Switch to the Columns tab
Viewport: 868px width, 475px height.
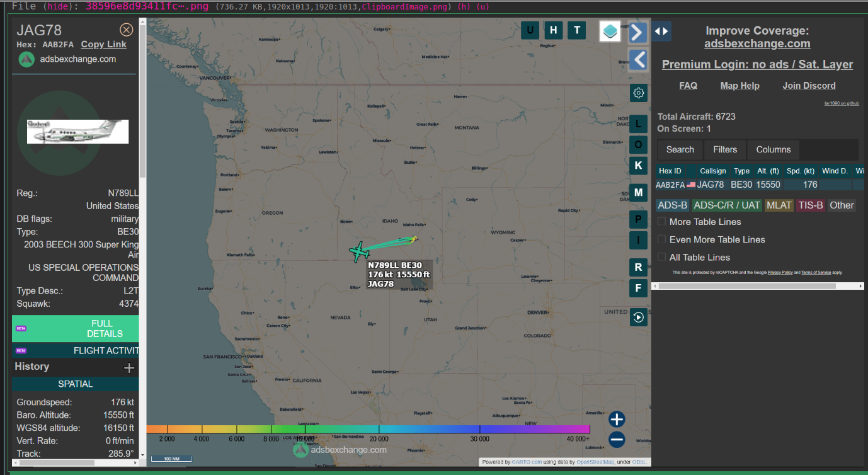click(x=774, y=149)
